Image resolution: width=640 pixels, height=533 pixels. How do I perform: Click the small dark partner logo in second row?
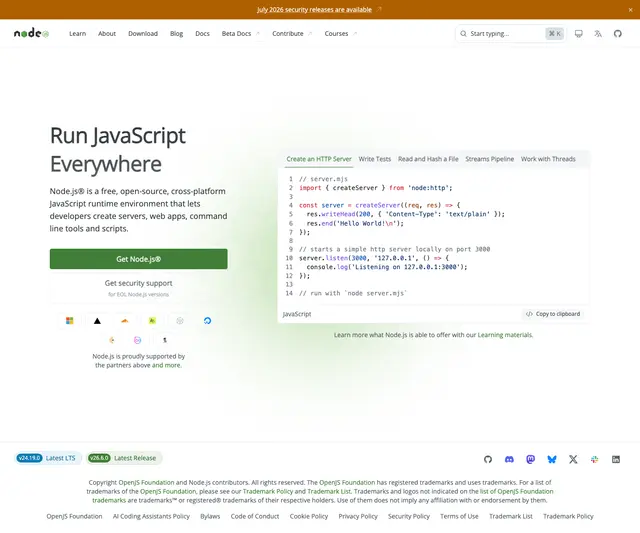[165, 340]
